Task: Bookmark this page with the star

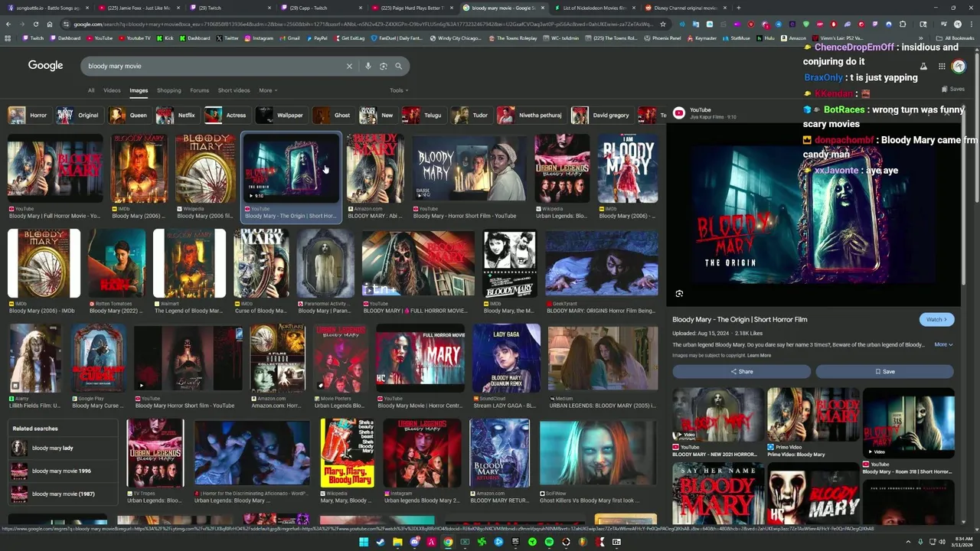Action: coord(663,24)
